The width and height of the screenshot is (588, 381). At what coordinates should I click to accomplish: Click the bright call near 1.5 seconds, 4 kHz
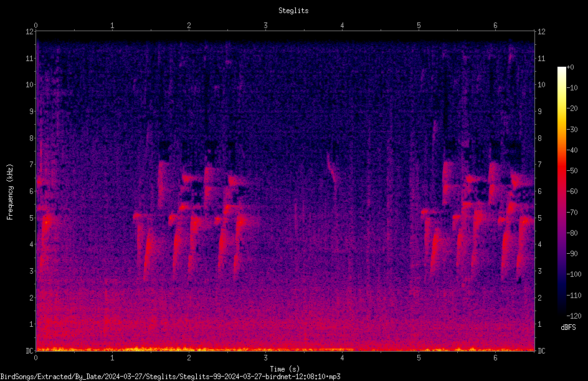(x=148, y=248)
